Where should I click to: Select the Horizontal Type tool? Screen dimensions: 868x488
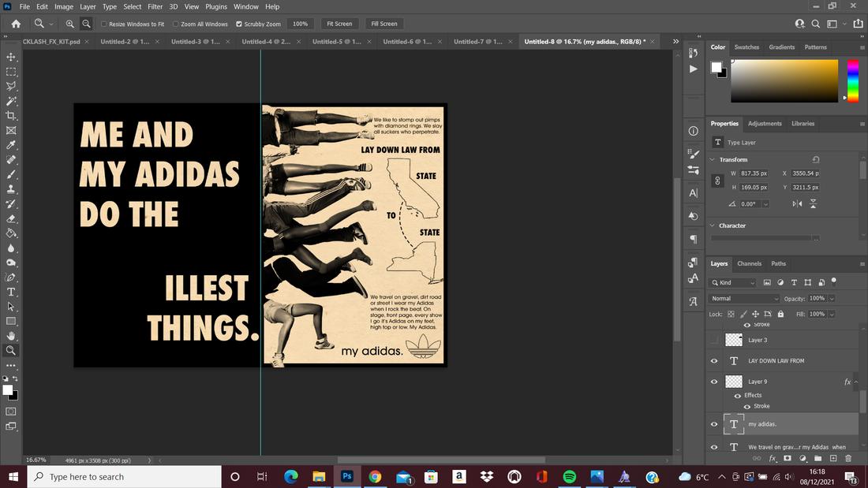(11, 292)
